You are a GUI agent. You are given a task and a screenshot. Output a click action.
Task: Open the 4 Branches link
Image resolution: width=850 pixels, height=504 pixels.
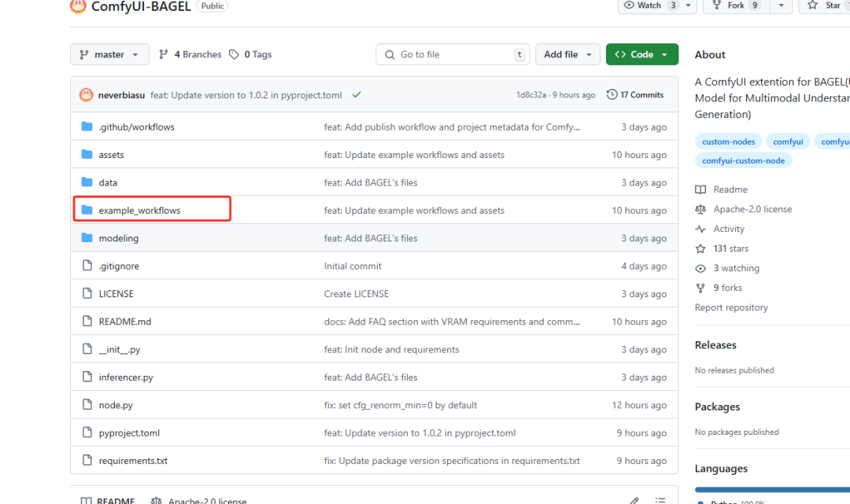[x=190, y=55]
